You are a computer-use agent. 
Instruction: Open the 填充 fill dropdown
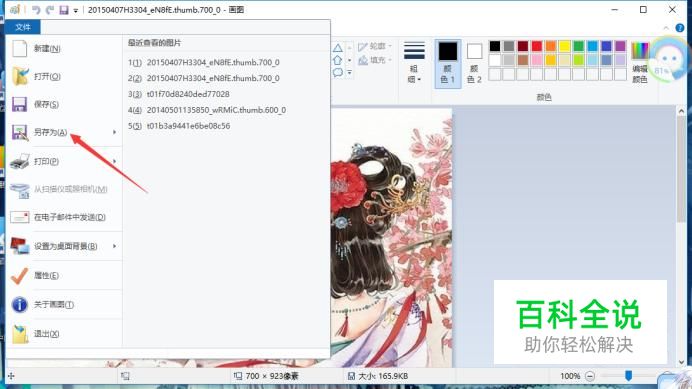point(375,60)
